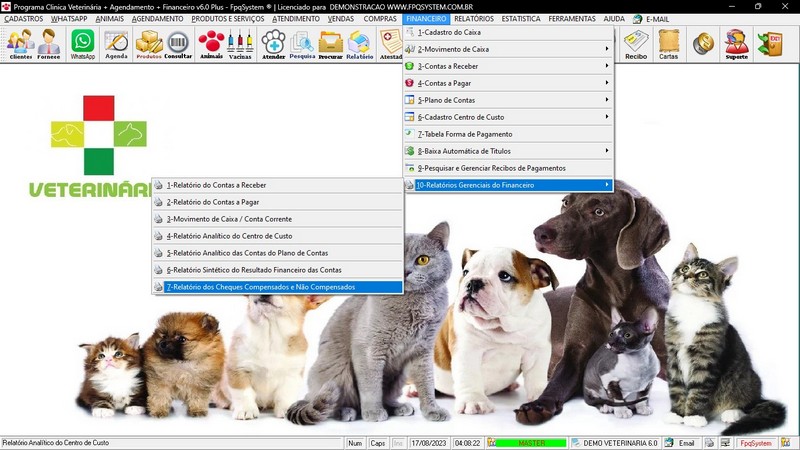Click the FpqSystem link in status bar
The width and height of the screenshot is (800, 450).
click(755, 443)
